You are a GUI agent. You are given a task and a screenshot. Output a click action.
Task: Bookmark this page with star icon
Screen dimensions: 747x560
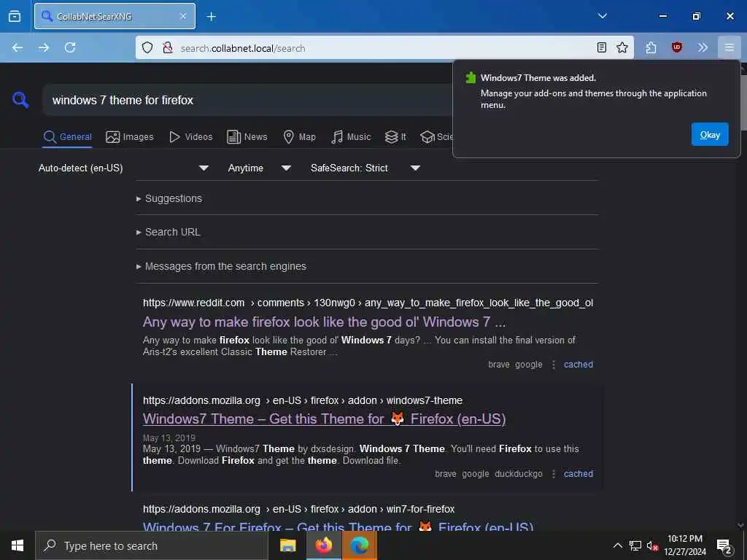pos(622,47)
